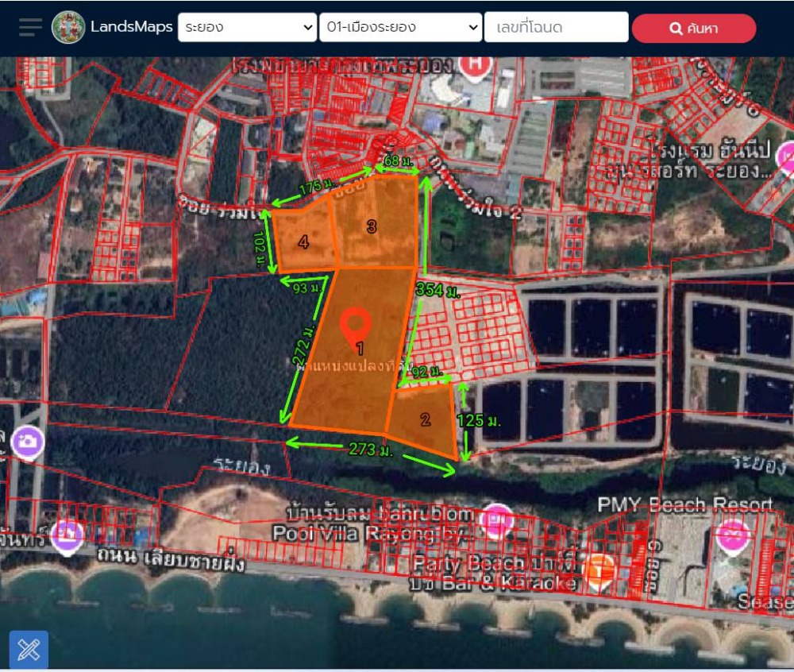Click the pink hotel marker on right edge
The width and height of the screenshot is (794, 672).
coord(784,158)
